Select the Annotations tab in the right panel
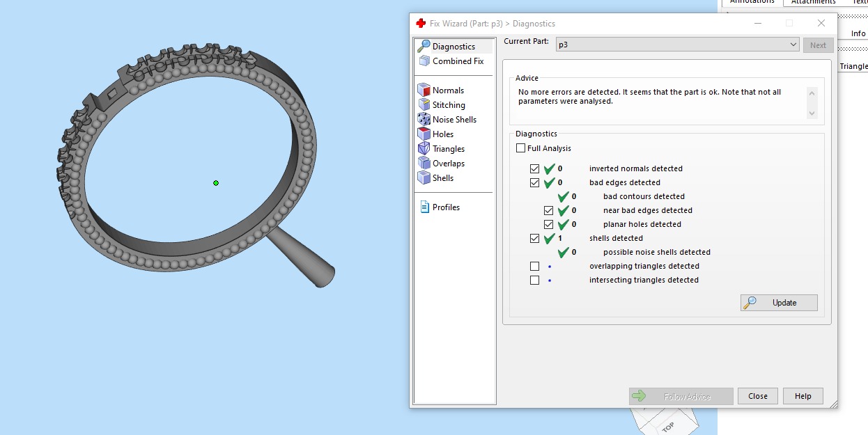The width and height of the screenshot is (868, 435). [x=752, y=2]
